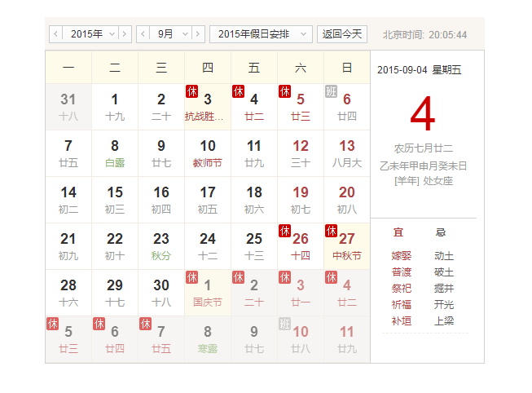The height and width of the screenshot is (393, 532).
Task: Click 乙未年甲申月癸未日 text
Action: tap(424, 166)
